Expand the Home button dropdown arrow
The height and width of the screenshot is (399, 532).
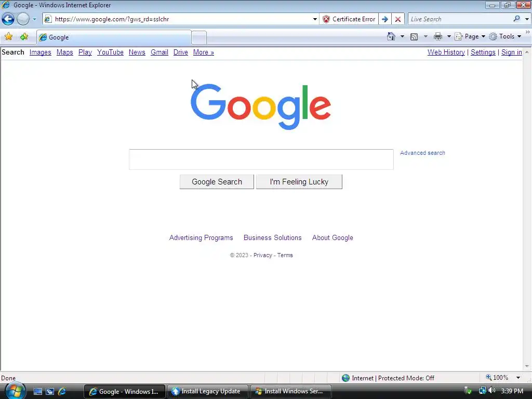tap(403, 36)
